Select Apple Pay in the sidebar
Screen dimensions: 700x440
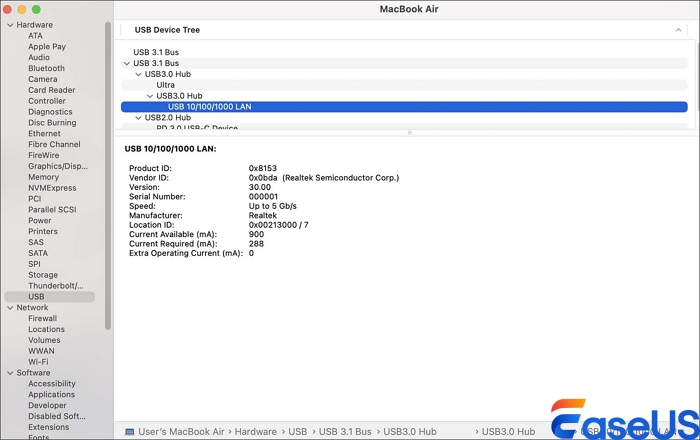(47, 46)
